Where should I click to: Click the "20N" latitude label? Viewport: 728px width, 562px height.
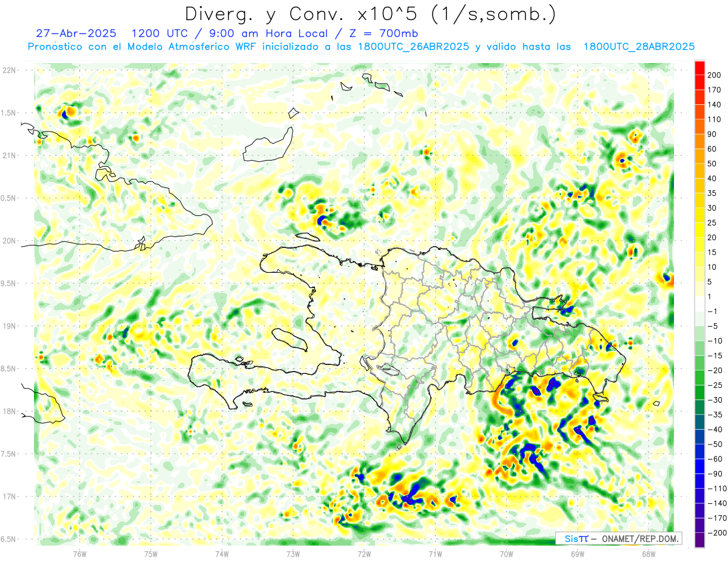tap(8, 241)
